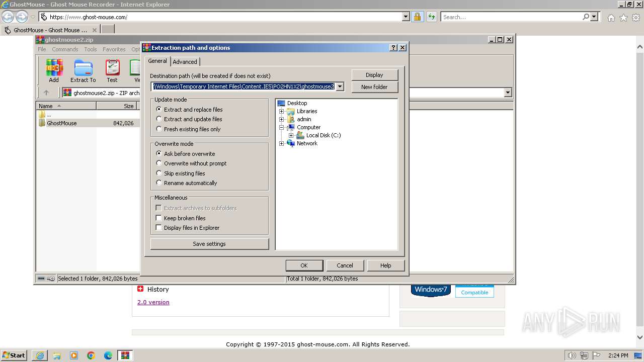Select Overwrite without prompt option

pos(191,163)
